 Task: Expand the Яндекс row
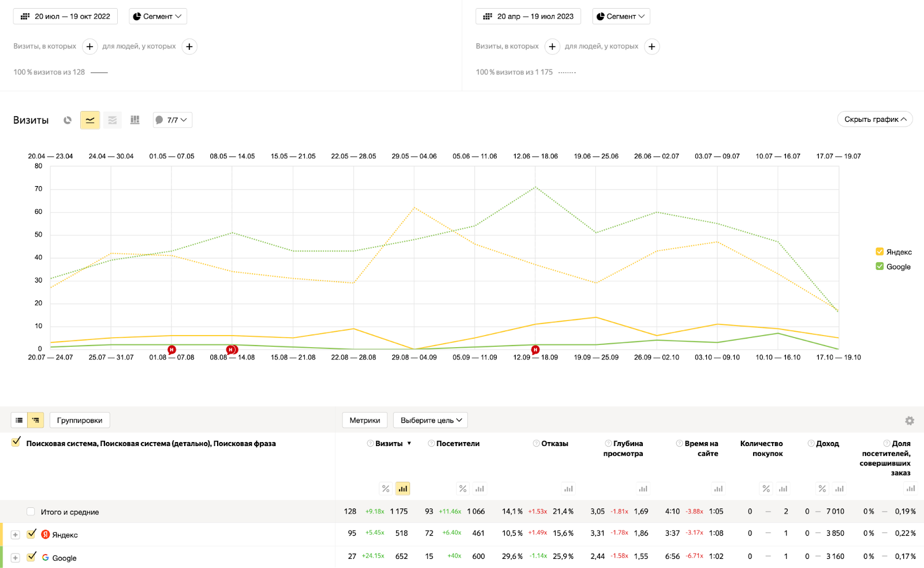point(16,534)
